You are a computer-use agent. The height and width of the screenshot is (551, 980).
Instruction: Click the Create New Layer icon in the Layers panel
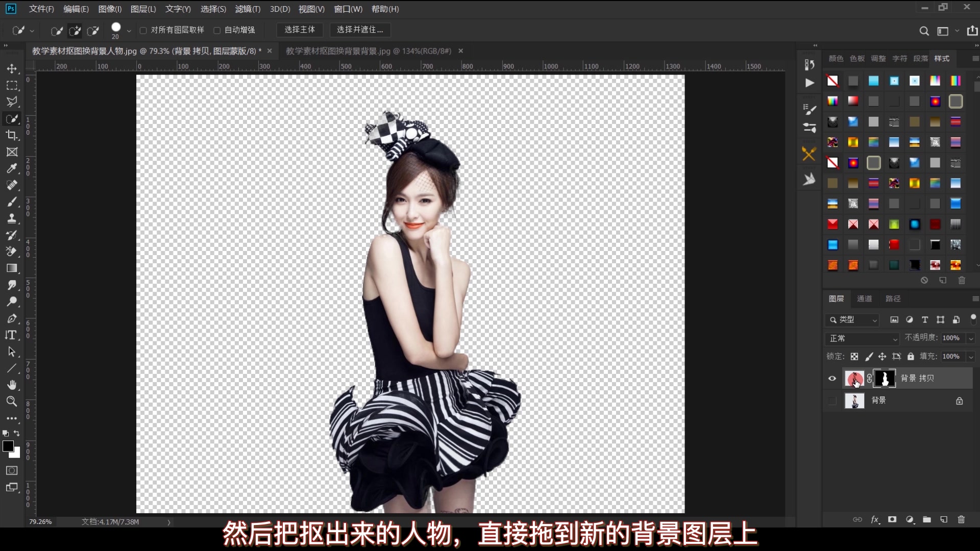(944, 519)
